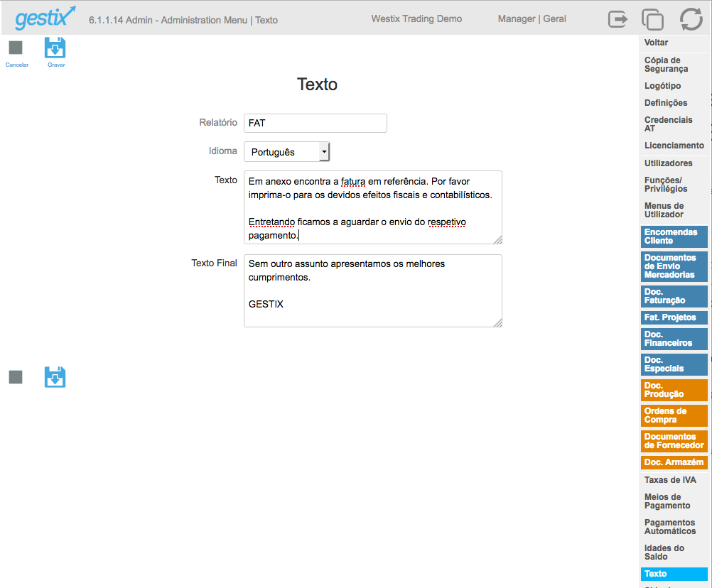Click the duplicate window icon in header

click(x=652, y=19)
